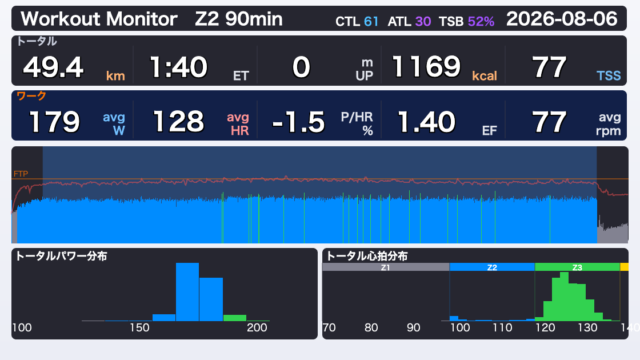Select the Z2 90min workout name
Viewport: 640px width, 360px height.
click(239, 19)
